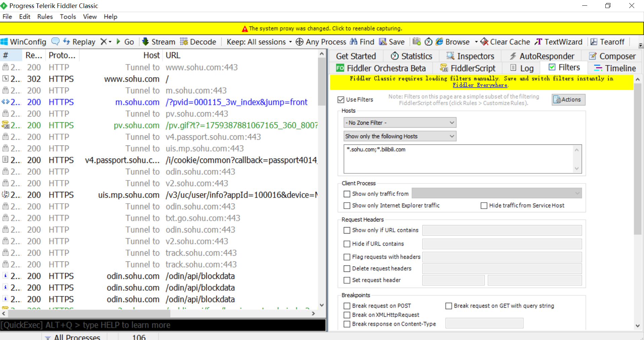The width and height of the screenshot is (644, 340).
Task: Switch to the Composer tab
Action: [x=612, y=56]
